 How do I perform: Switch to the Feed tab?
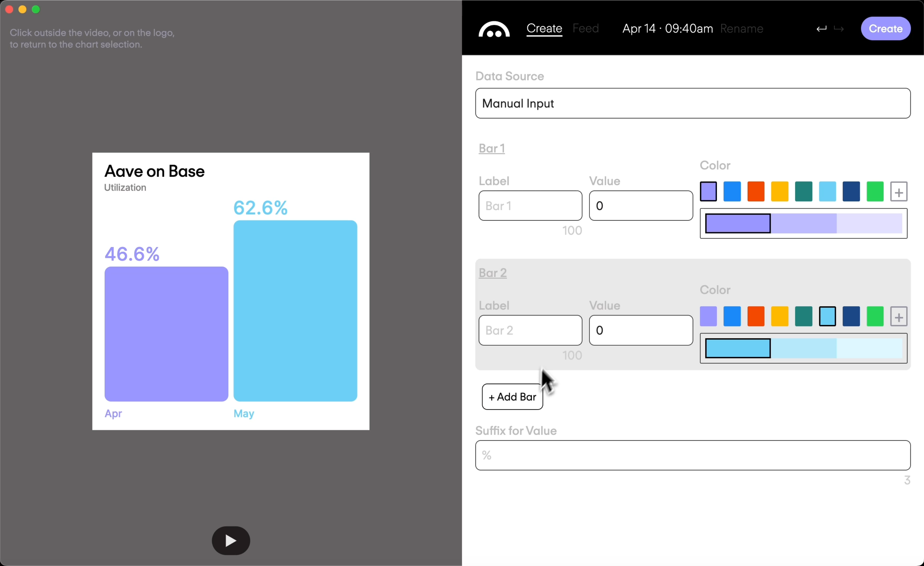pyautogui.click(x=585, y=29)
